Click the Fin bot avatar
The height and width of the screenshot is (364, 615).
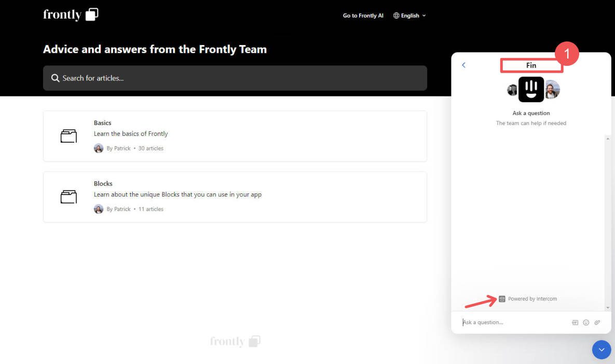[531, 89]
